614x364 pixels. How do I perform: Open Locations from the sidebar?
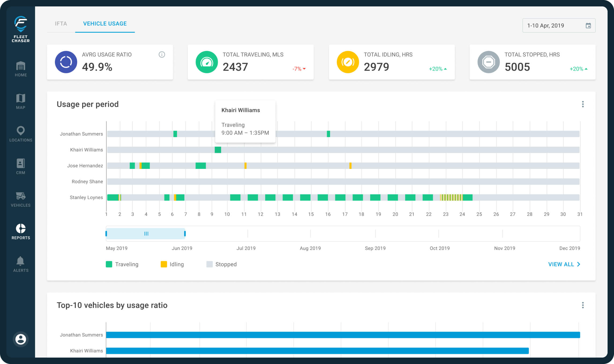pyautogui.click(x=21, y=134)
